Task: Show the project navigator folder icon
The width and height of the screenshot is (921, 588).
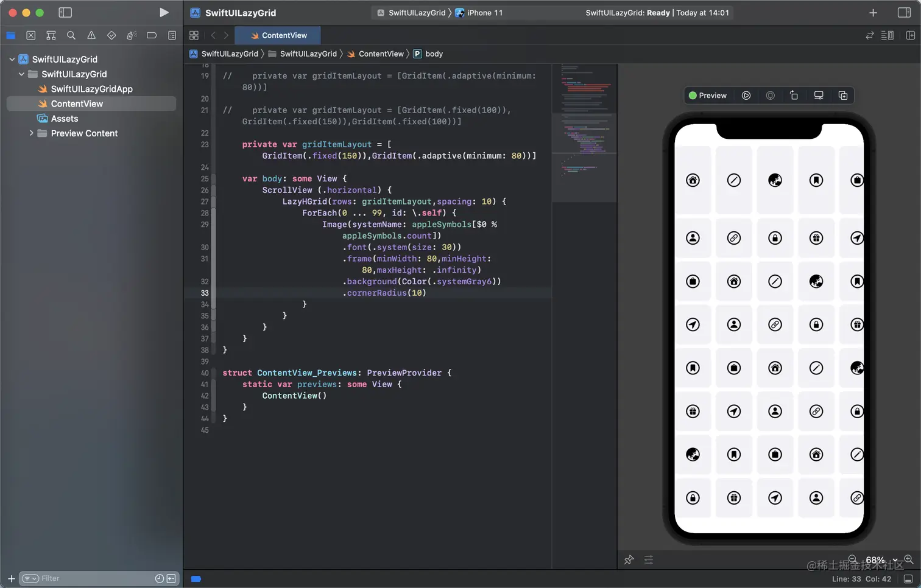Action: [x=11, y=35]
